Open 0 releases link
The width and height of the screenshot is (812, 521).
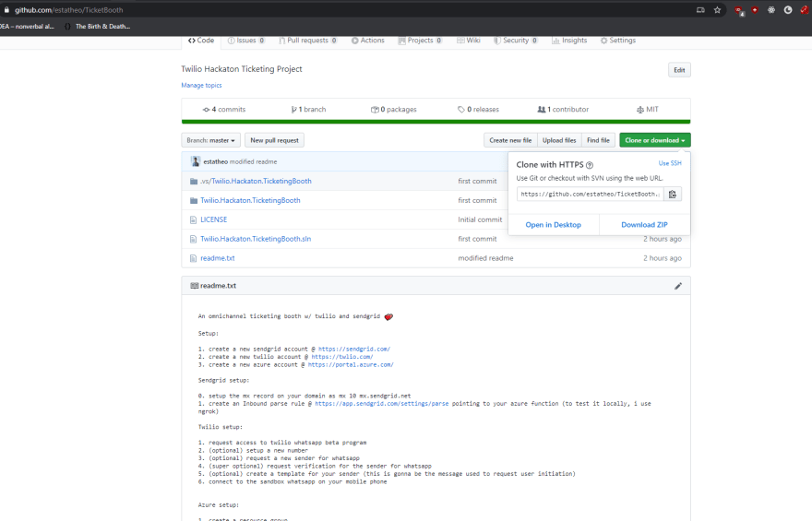pos(478,109)
